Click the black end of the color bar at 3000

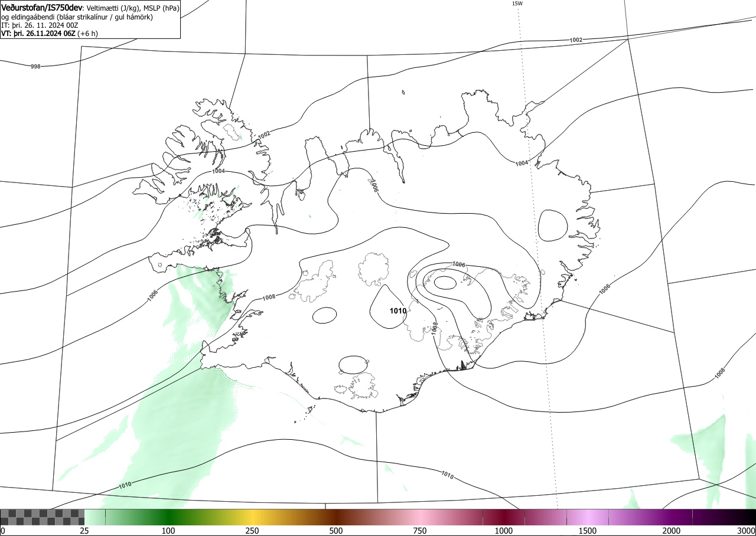(x=745, y=517)
